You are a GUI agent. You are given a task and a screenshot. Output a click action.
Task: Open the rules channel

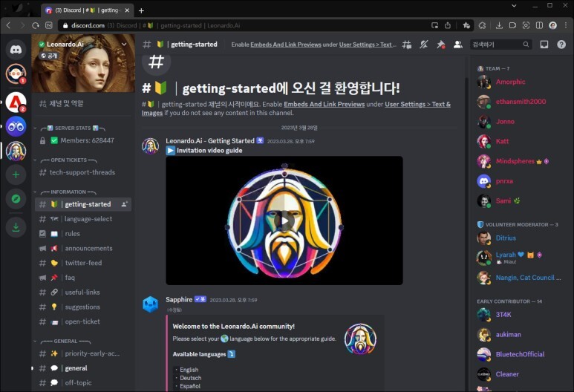tap(83, 234)
